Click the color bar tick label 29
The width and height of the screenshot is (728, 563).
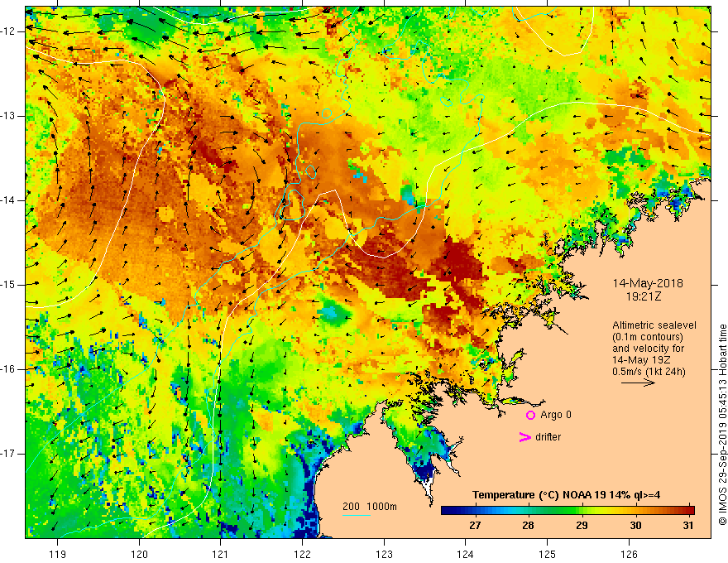pos(582,526)
